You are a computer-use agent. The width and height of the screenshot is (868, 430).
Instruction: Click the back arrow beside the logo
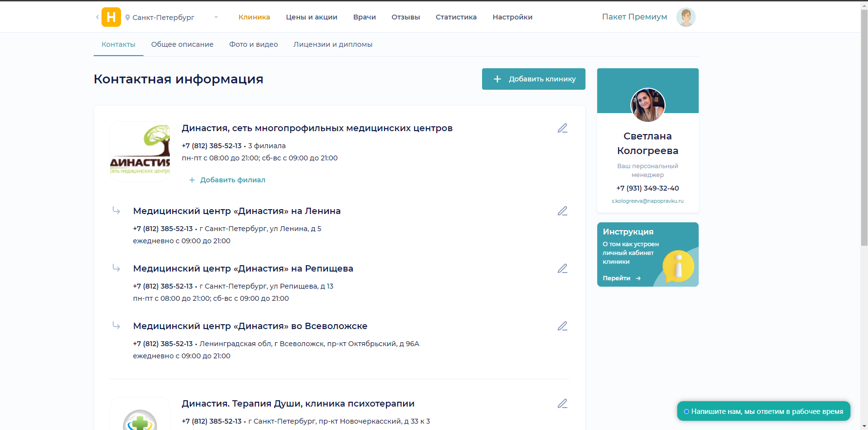[x=97, y=17]
